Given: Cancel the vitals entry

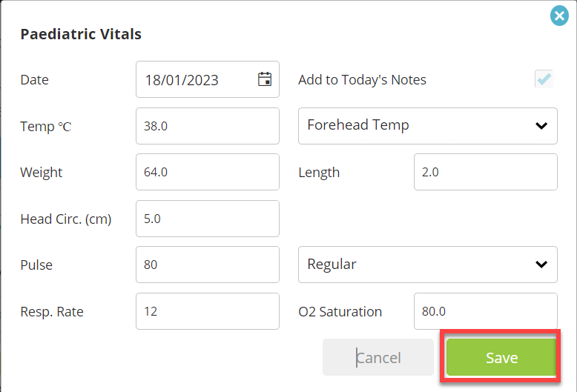Looking at the screenshot, I should click(x=378, y=357).
